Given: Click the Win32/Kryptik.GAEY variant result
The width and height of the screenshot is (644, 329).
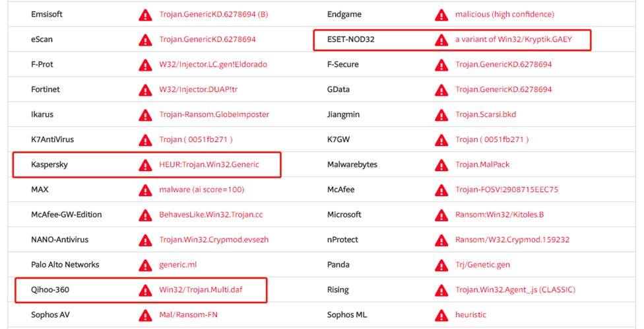Looking at the screenshot, I should [x=513, y=40].
